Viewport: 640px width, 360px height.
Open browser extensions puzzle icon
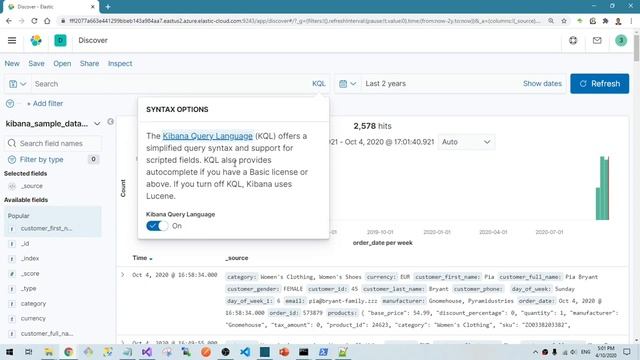[605, 21]
